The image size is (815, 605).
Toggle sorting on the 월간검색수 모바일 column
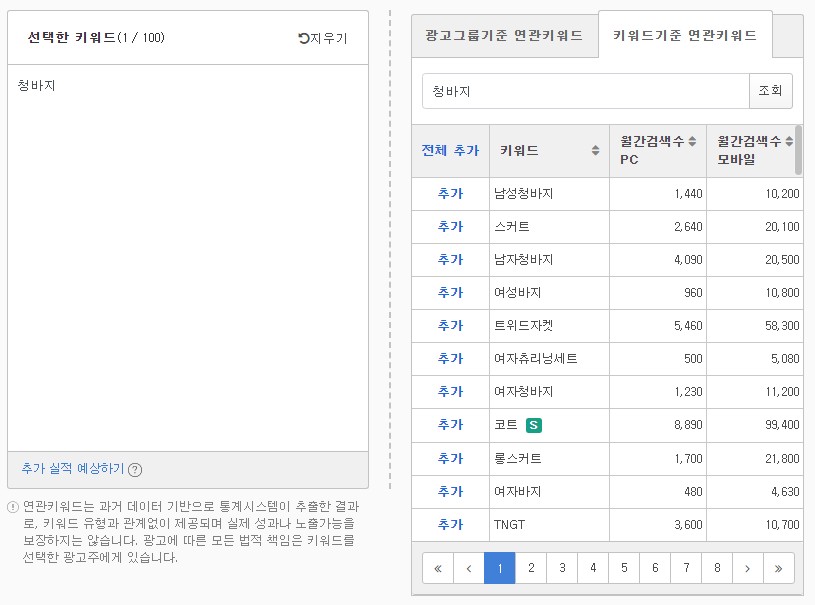coord(790,142)
